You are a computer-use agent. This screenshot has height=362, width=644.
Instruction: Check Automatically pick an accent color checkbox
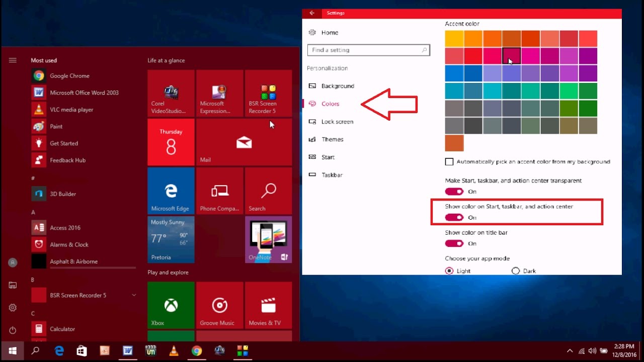[449, 162]
